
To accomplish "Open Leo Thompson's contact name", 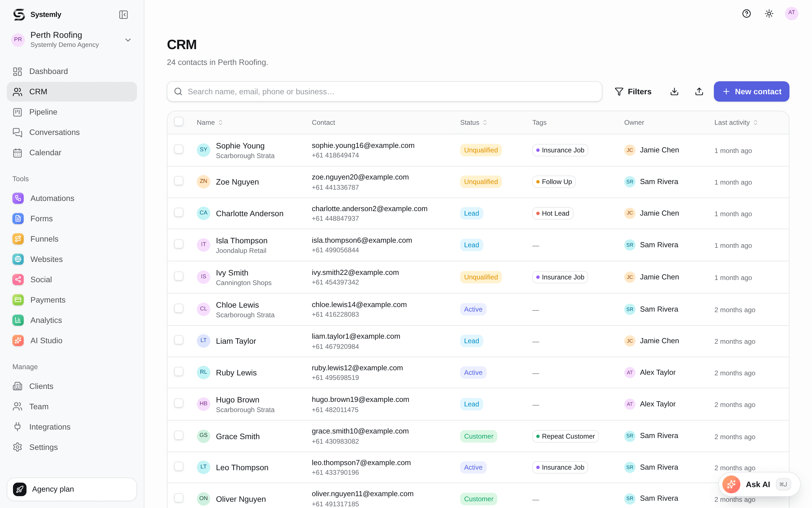I will point(242,468).
